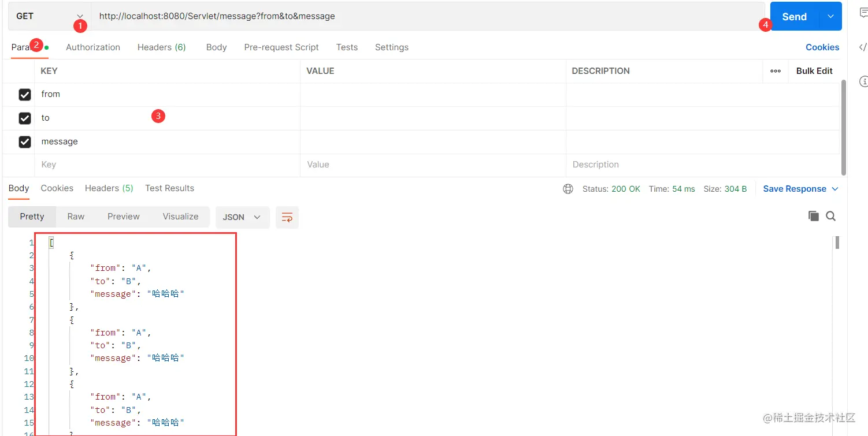Viewport: 868px width, 436px height.
Task: Click the network globe icon
Action: [568, 189]
